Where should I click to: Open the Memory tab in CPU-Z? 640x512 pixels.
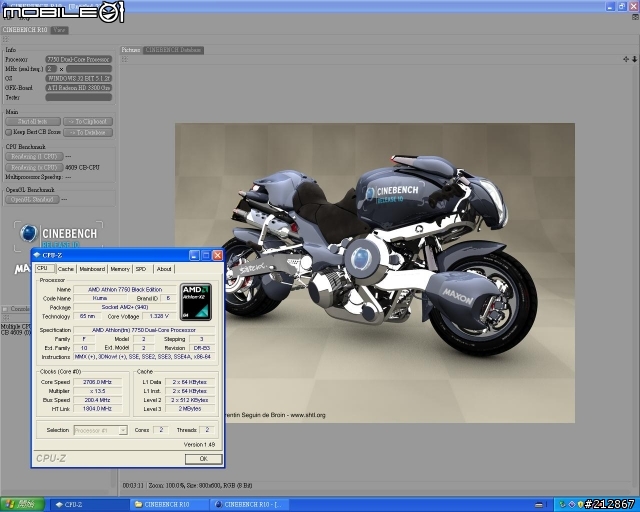(x=120, y=269)
